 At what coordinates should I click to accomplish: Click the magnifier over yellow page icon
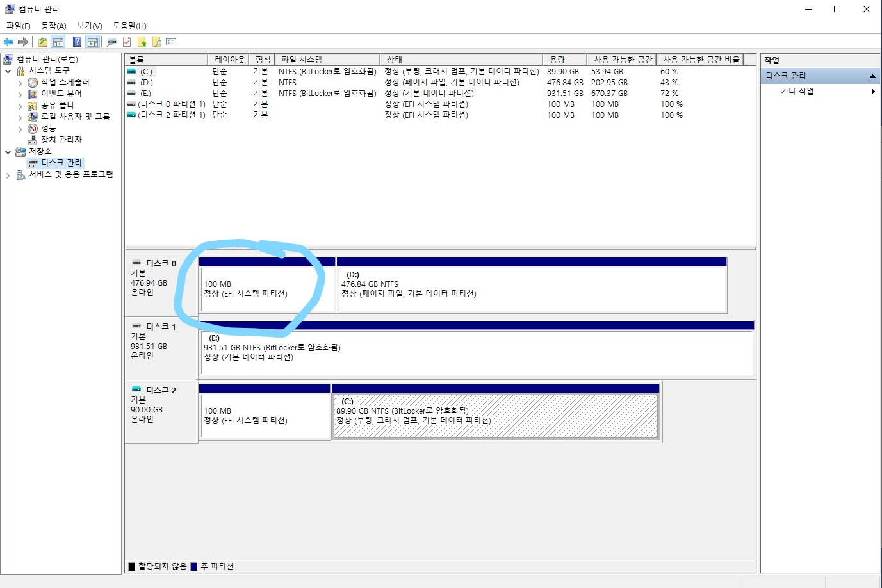(156, 42)
